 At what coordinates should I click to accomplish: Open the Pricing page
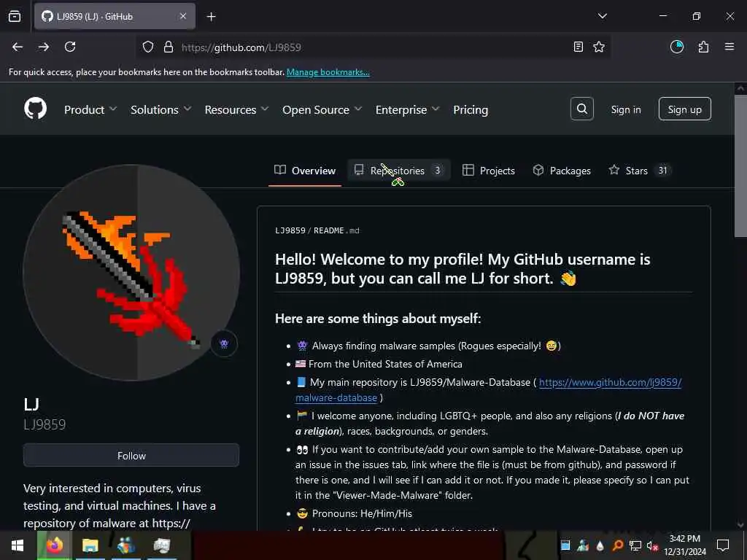[x=471, y=109]
